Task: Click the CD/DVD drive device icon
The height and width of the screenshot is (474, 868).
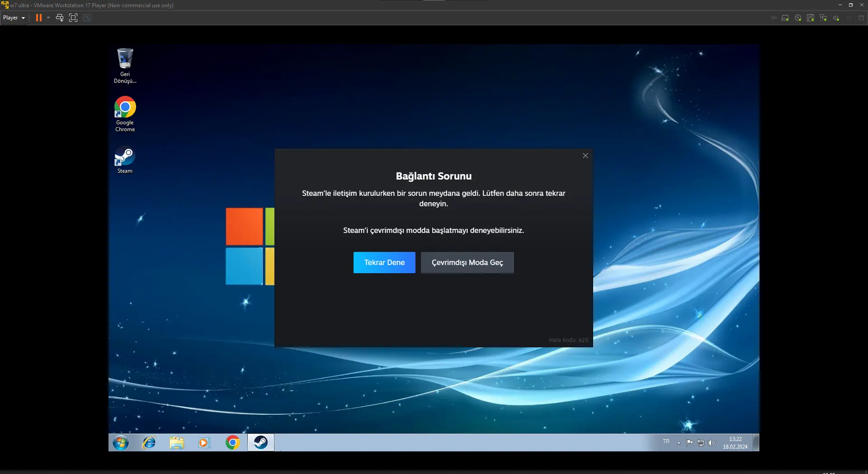Action: coord(798,18)
